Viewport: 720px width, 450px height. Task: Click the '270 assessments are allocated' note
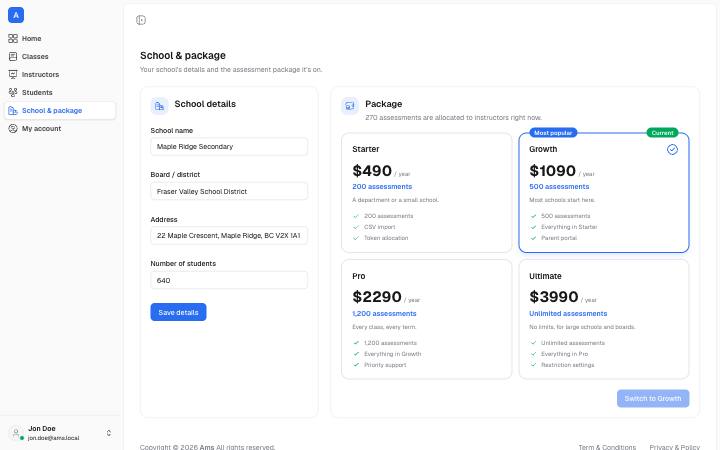click(x=453, y=118)
